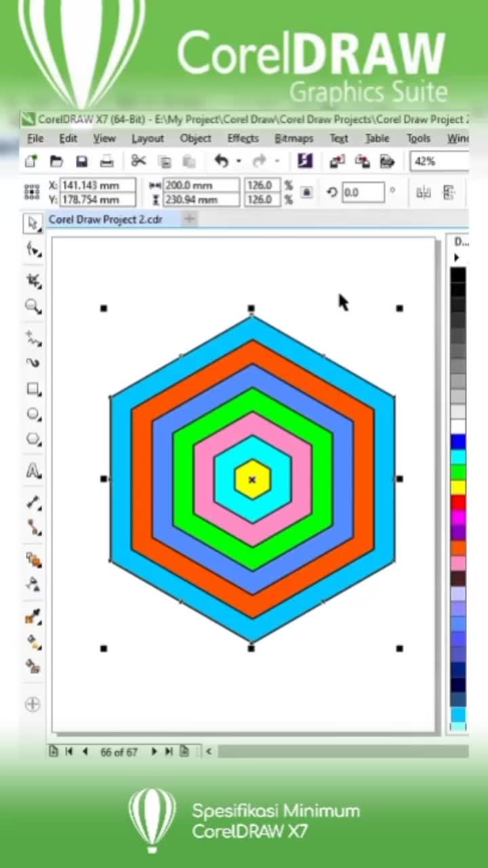Select the Interactive Fill tool
488x868 pixels.
pos(33,641)
